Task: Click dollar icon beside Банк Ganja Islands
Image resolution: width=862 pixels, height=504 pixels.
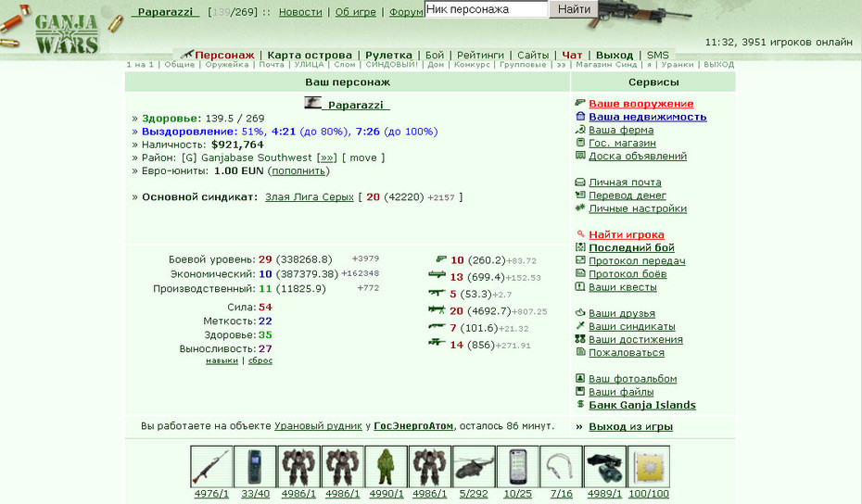Action: (580, 404)
